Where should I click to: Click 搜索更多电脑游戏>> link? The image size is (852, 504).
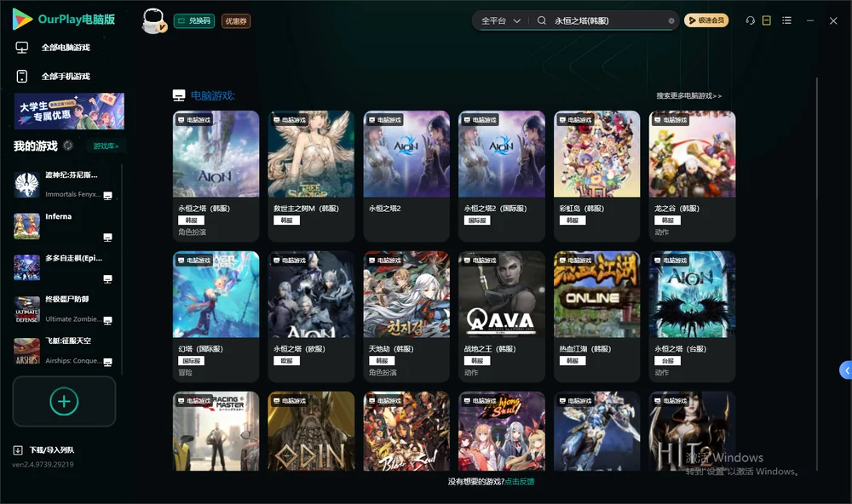[x=689, y=95]
